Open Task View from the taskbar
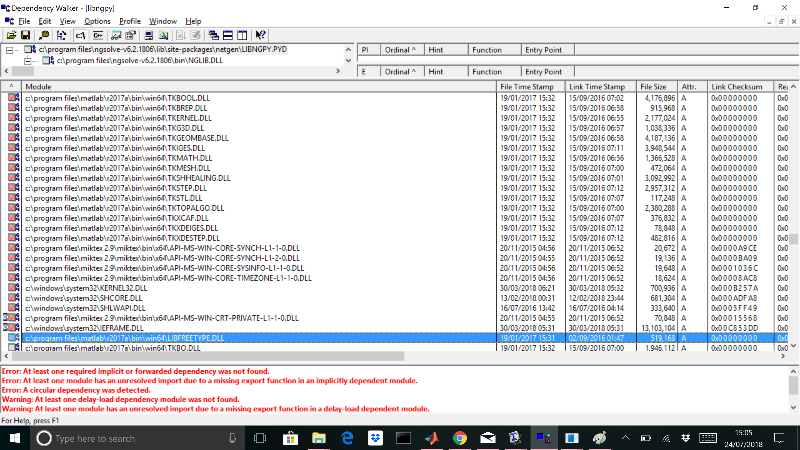The height and width of the screenshot is (450, 800). [260, 438]
